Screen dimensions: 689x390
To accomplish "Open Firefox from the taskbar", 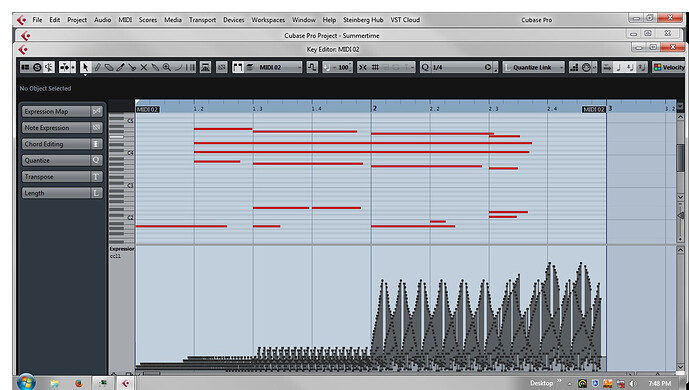I will 79,383.
